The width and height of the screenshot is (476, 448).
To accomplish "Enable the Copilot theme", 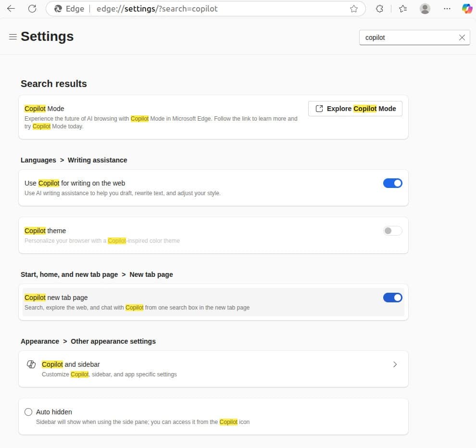I will point(392,231).
